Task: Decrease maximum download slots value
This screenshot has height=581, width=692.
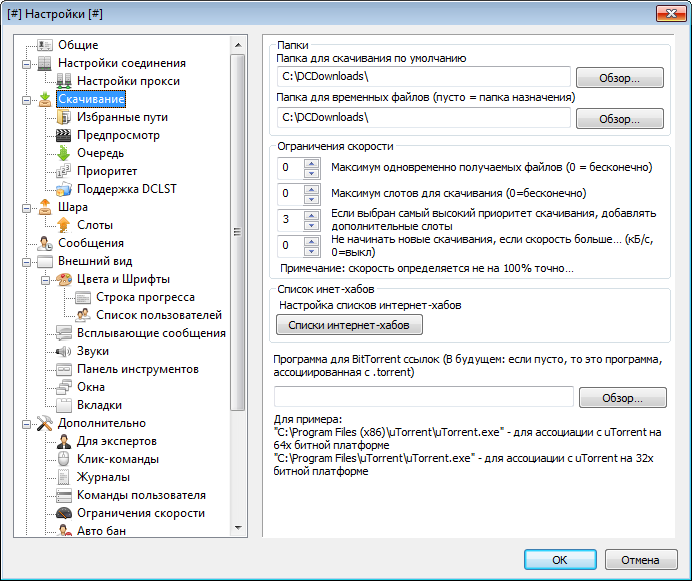Action: 312,199
